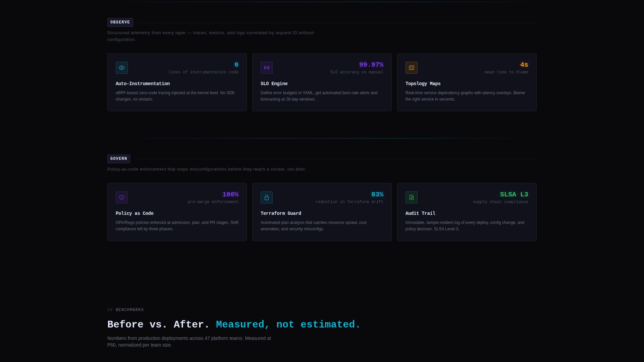
Task: Click 'mean time to blame' label
Action: click(506, 72)
